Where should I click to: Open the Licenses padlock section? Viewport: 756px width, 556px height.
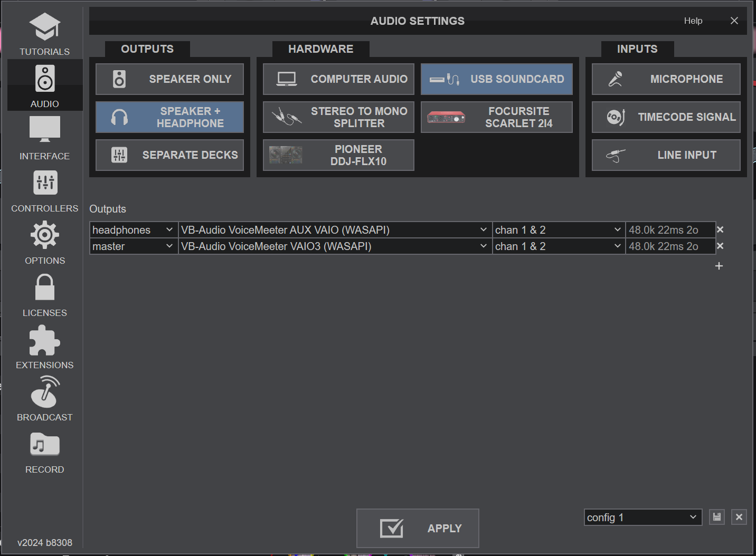[x=45, y=295]
